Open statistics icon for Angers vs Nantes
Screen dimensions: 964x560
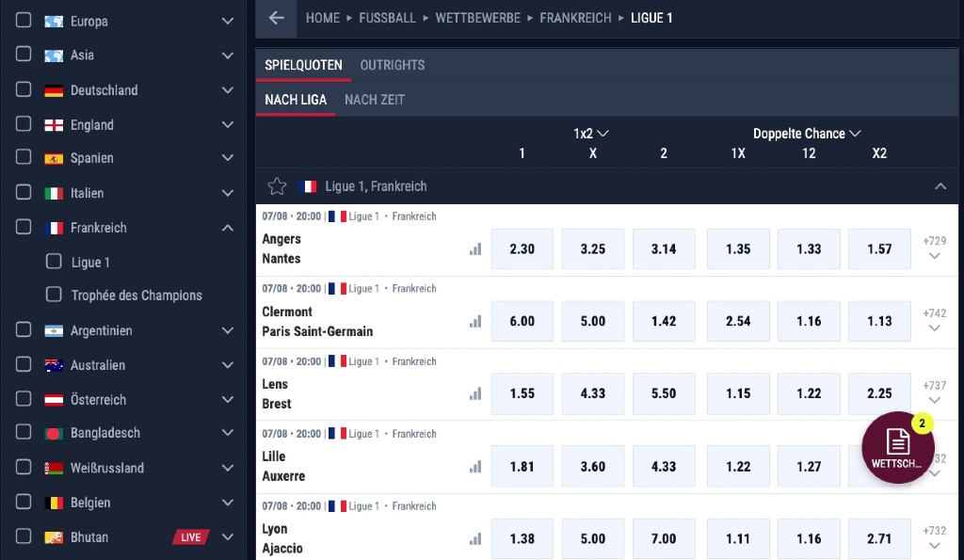[475, 249]
